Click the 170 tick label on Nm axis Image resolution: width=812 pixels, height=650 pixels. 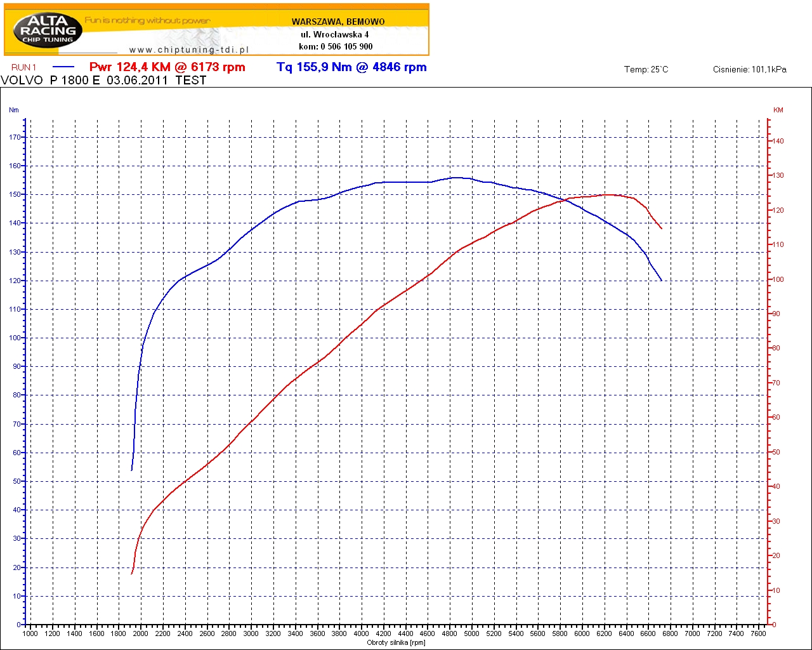tap(14, 137)
